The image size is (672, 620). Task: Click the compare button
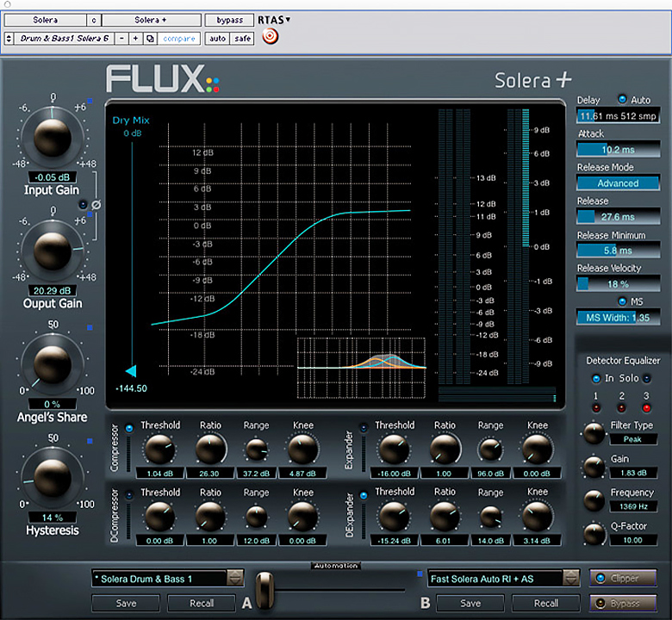[x=178, y=39]
